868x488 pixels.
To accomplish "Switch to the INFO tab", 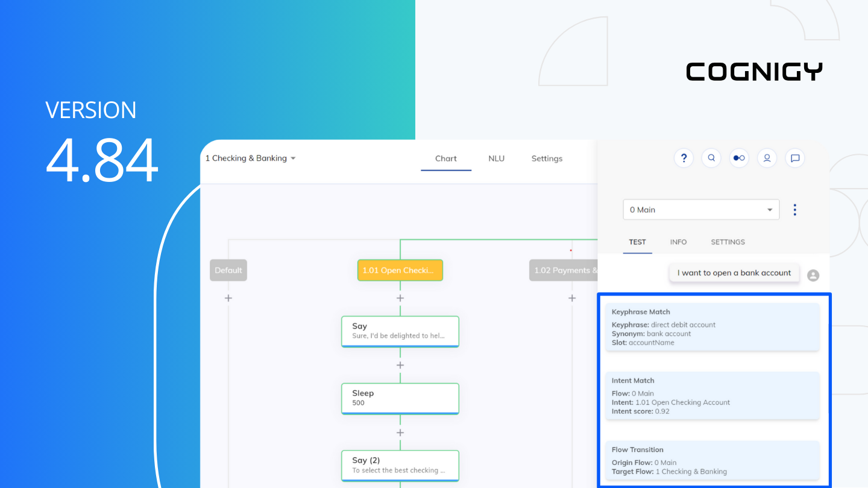I will pyautogui.click(x=678, y=242).
